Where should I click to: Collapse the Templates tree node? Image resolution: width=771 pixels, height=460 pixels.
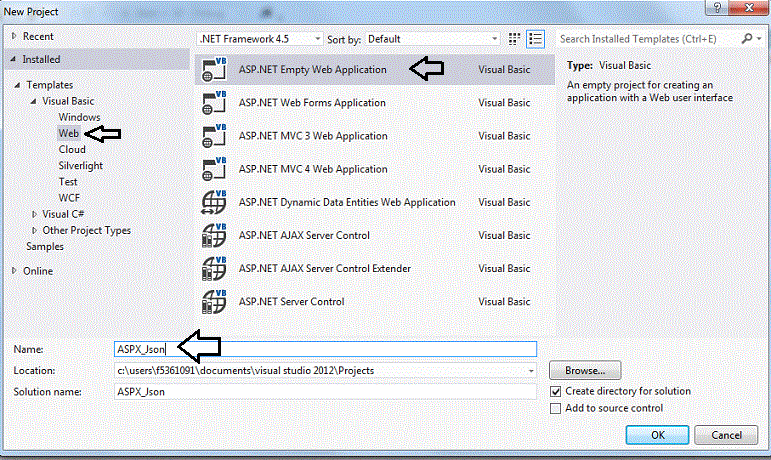pos(17,85)
